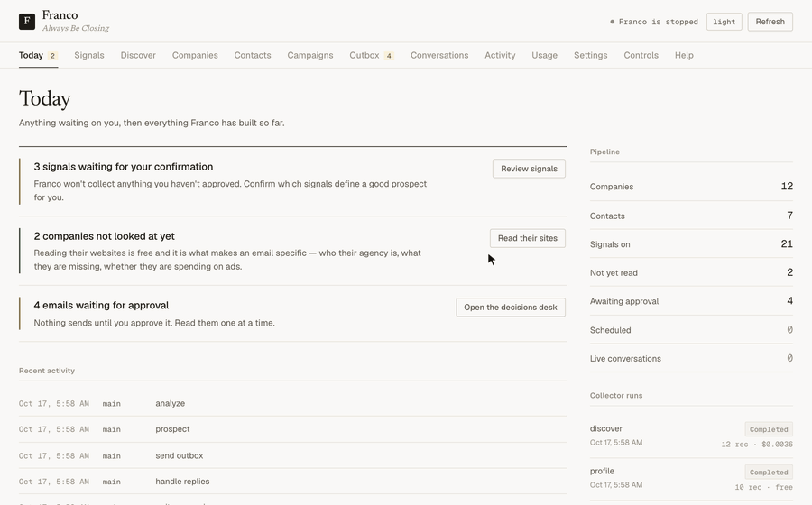Click the "Awaiting approval" pipeline row
Viewport: 812px width, 505px height.
[691, 301]
